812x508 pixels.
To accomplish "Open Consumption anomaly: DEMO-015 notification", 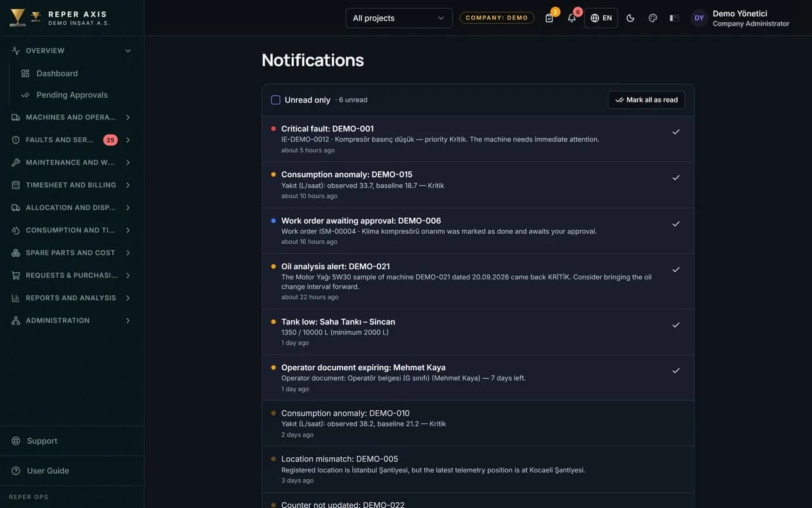I will pos(347,175).
